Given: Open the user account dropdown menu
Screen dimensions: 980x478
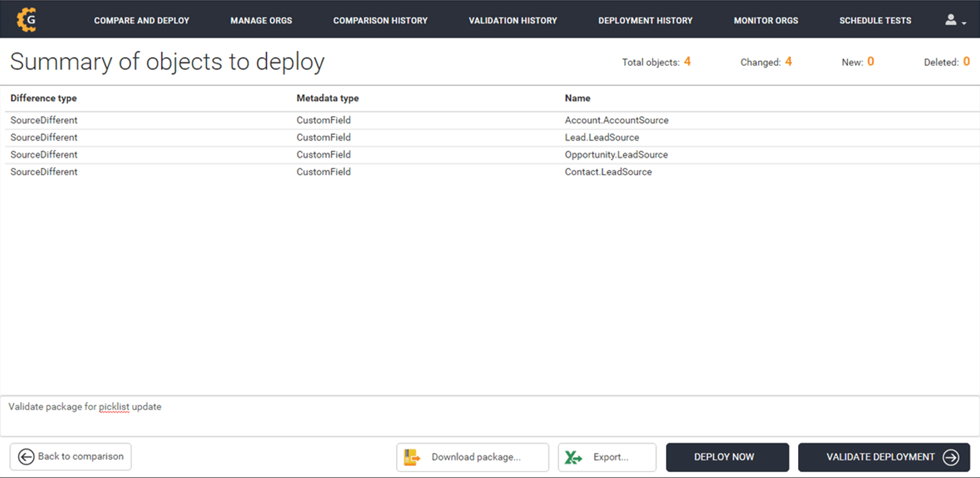Looking at the screenshot, I should coord(955,20).
